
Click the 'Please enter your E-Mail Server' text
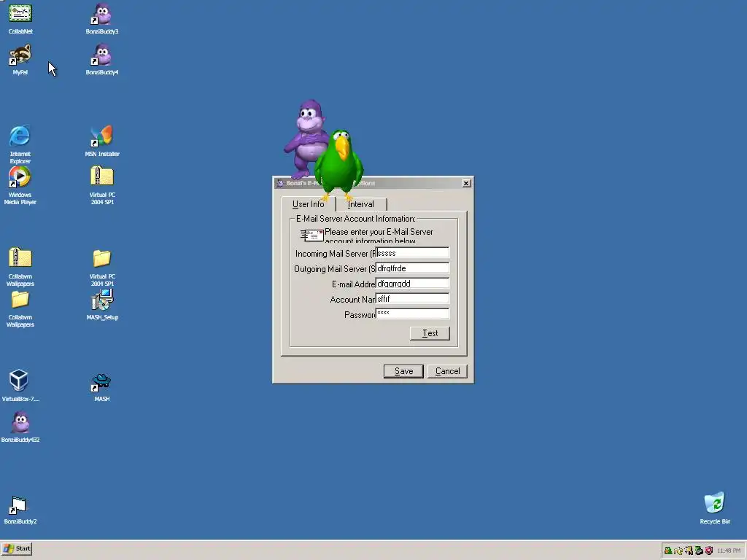379,232
